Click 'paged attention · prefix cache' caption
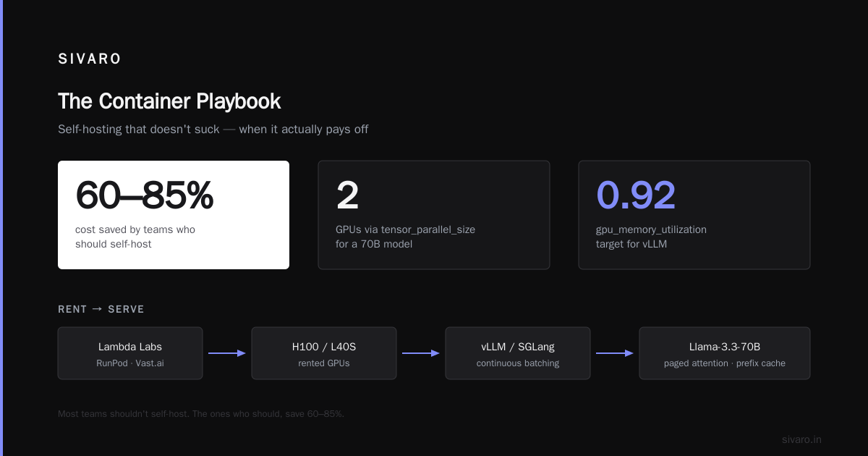868x456 pixels. pos(725,363)
